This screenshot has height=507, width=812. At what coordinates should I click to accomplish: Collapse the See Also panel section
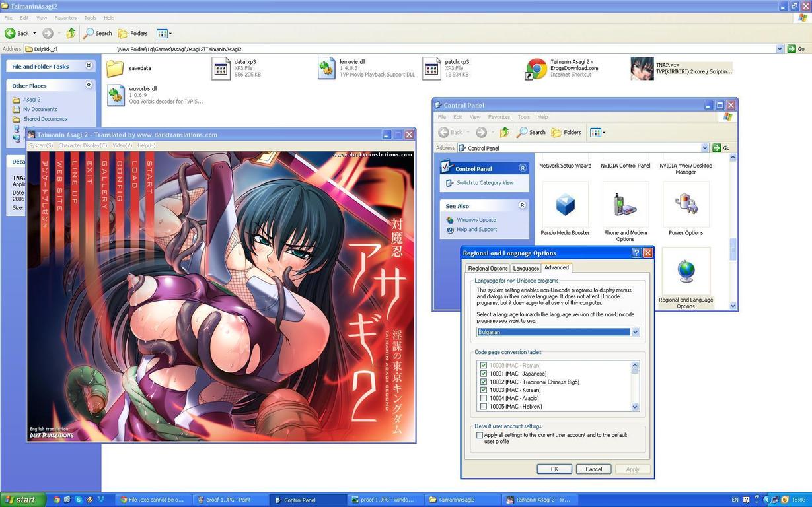522,205
